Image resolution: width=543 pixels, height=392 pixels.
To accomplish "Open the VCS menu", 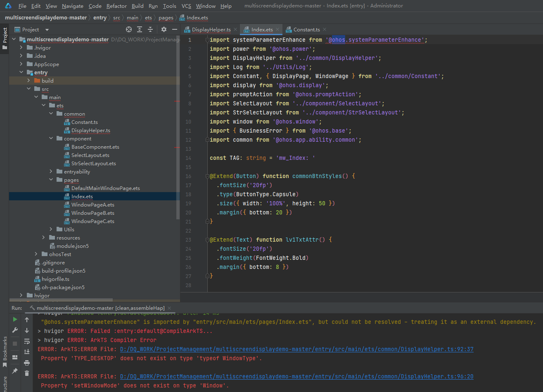I will pyautogui.click(x=186, y=6).
